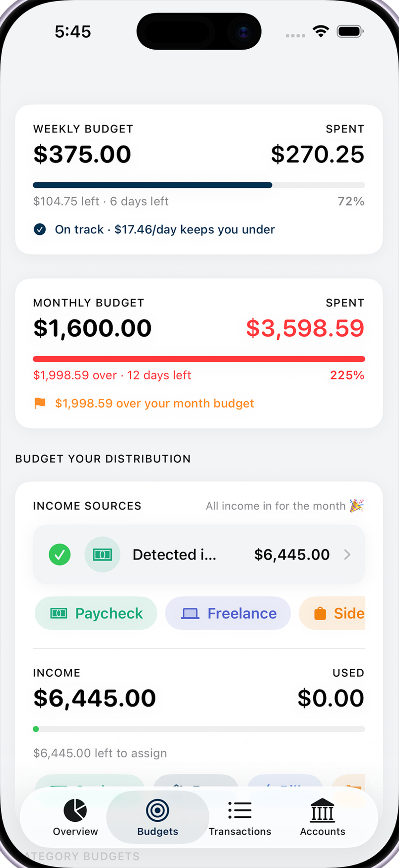399x868 pixels.
Task: Open the $6,445.00 detected income amount
Action: 291,554
